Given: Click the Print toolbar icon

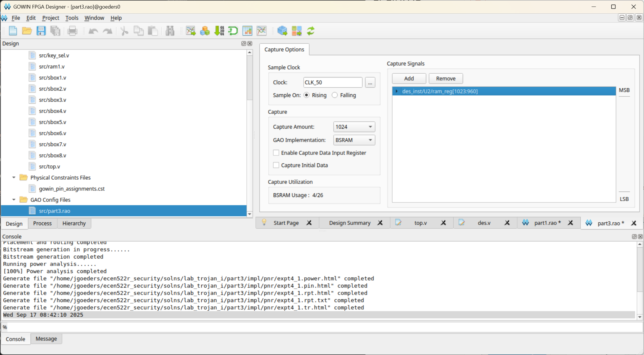Looking at the screenshot, I should 72,31.
